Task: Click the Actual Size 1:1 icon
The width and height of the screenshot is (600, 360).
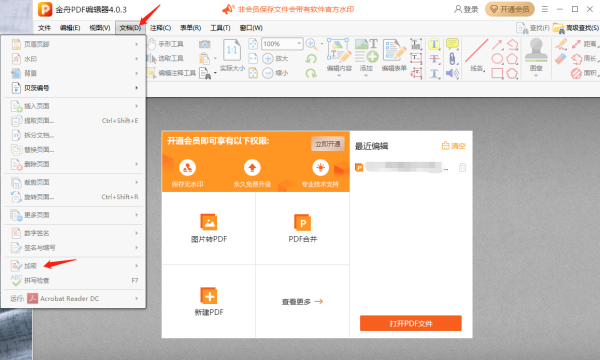Action: tap(232, 50)
